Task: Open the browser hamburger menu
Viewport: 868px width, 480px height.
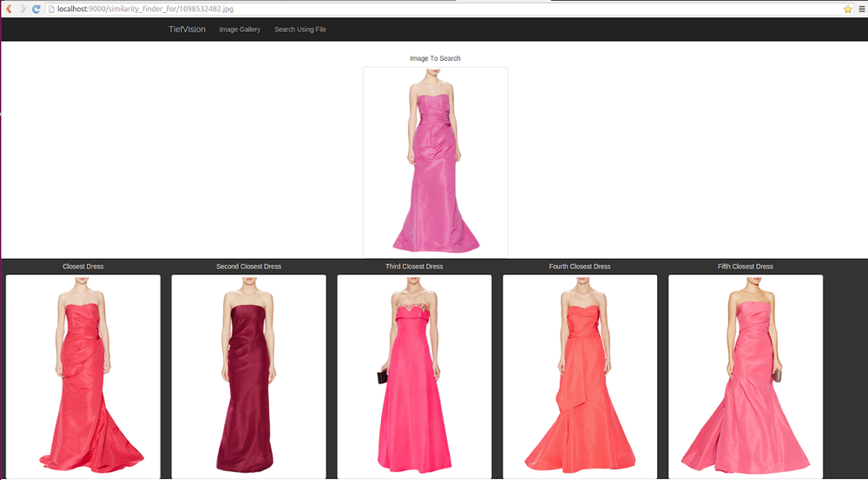Action: [x=860, y=9]
